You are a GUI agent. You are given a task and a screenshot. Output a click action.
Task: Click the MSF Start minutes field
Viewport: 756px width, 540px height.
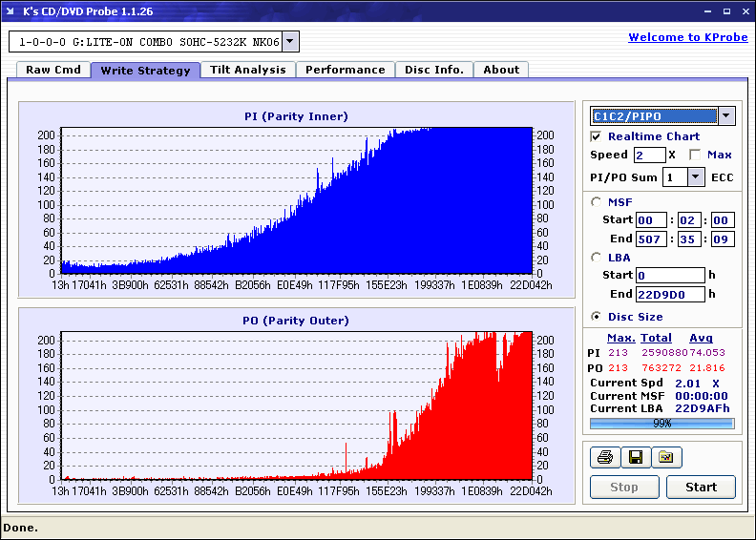[651, 220]
